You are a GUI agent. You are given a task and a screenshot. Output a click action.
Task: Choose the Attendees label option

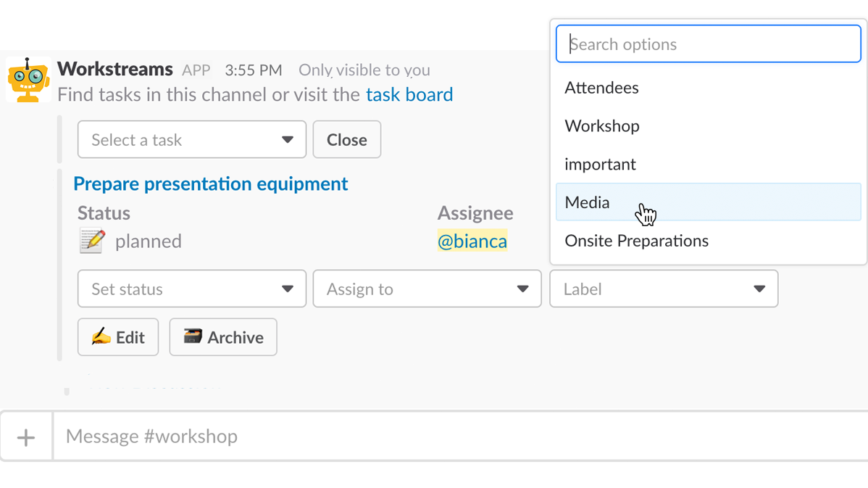[602, 88]
